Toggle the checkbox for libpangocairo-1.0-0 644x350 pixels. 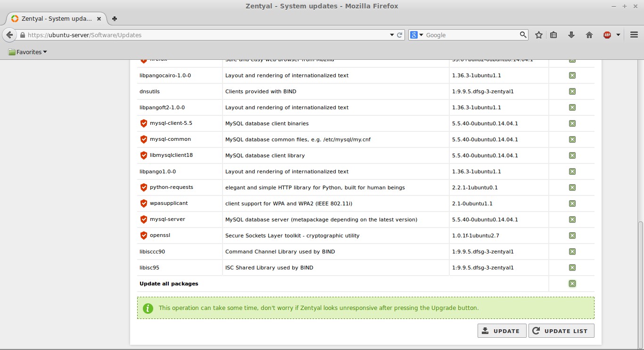pos(572,75)
